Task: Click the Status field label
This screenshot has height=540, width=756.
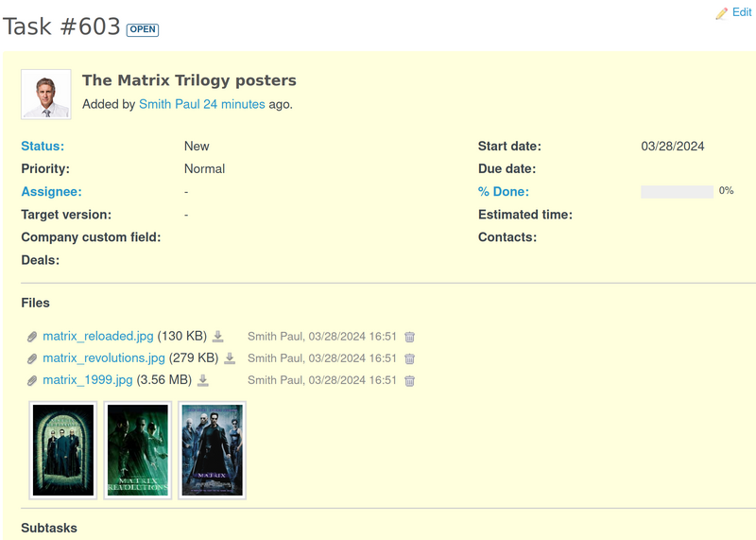Action: point(43,146)
